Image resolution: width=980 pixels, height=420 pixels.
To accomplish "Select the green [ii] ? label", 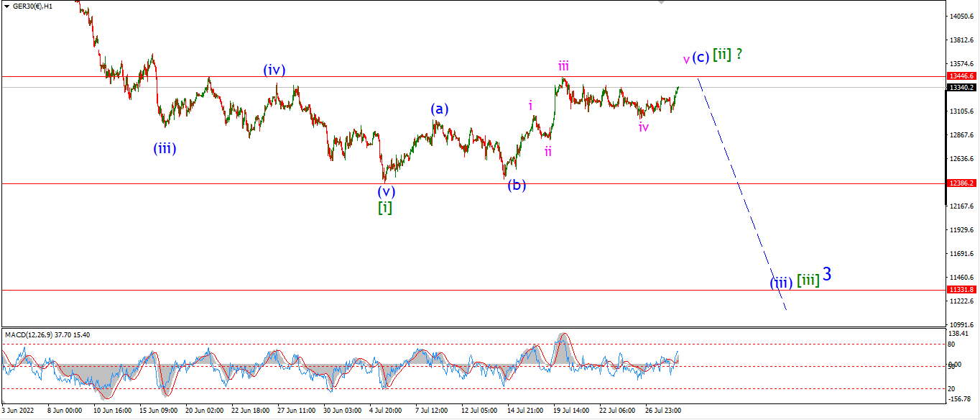I will [728, 55].
